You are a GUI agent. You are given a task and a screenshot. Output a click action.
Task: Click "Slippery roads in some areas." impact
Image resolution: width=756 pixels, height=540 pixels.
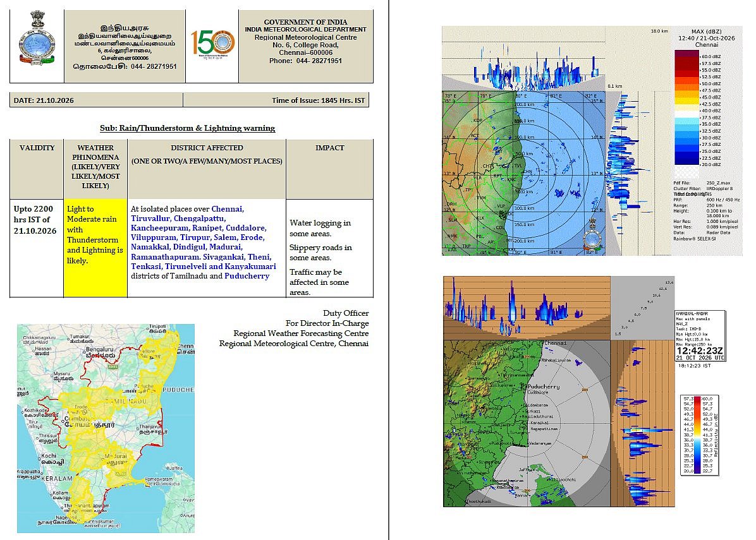[x=320, y=253]
